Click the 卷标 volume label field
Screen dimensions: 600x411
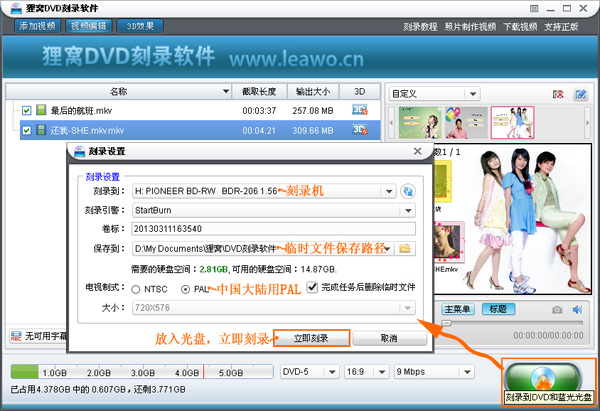pyautogui.click(x=273, y=229)
